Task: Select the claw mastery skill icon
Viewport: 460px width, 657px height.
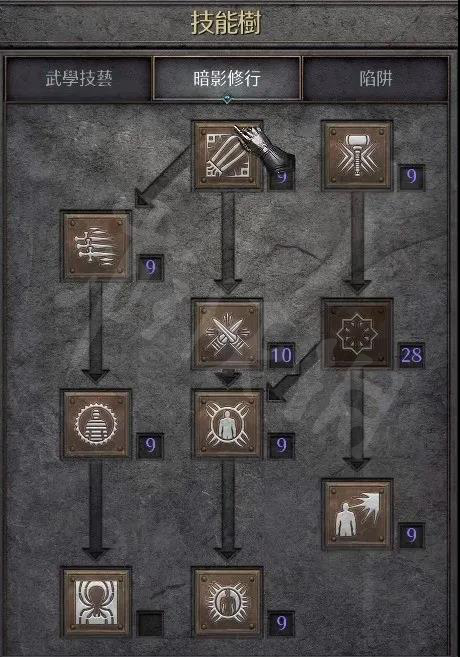Action: (227, 155)
